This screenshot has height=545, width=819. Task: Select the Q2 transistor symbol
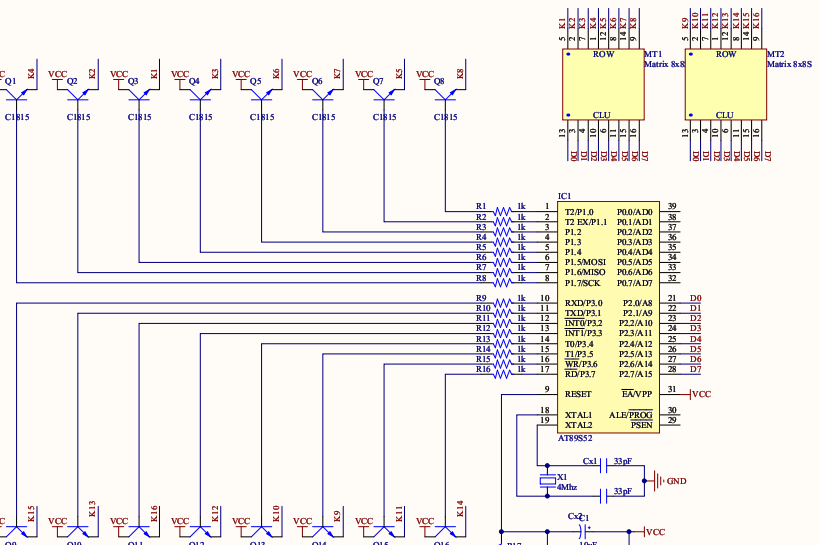(78, 95)
